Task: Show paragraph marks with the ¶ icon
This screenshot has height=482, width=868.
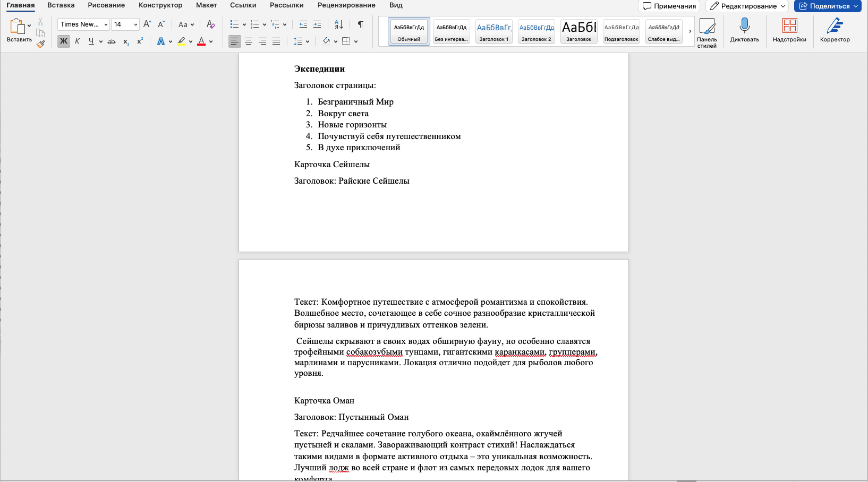Action: pyautogui.click(x=360, y=24)
